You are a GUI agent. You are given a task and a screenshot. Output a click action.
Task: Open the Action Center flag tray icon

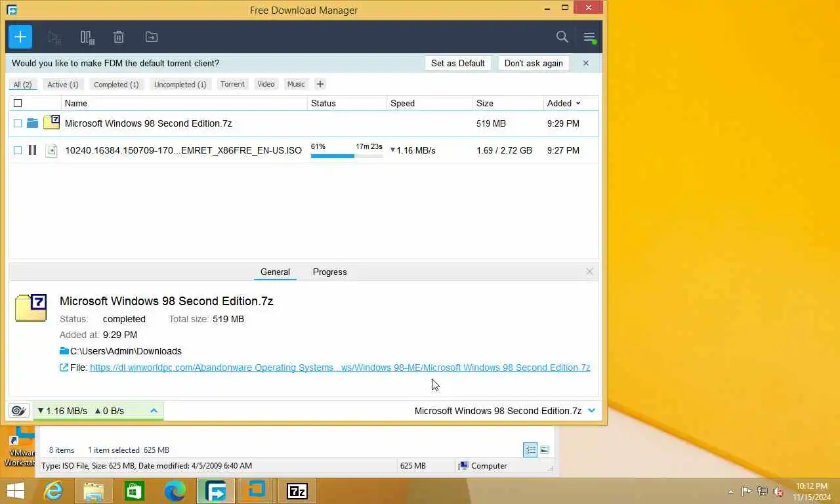[747, 491]
